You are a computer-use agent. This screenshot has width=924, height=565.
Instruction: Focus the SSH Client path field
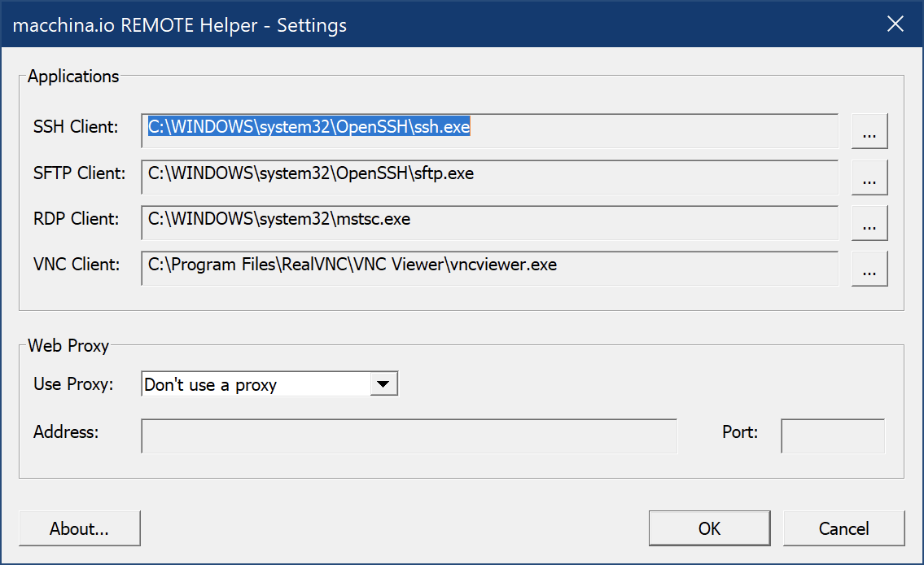pos(490,131)
